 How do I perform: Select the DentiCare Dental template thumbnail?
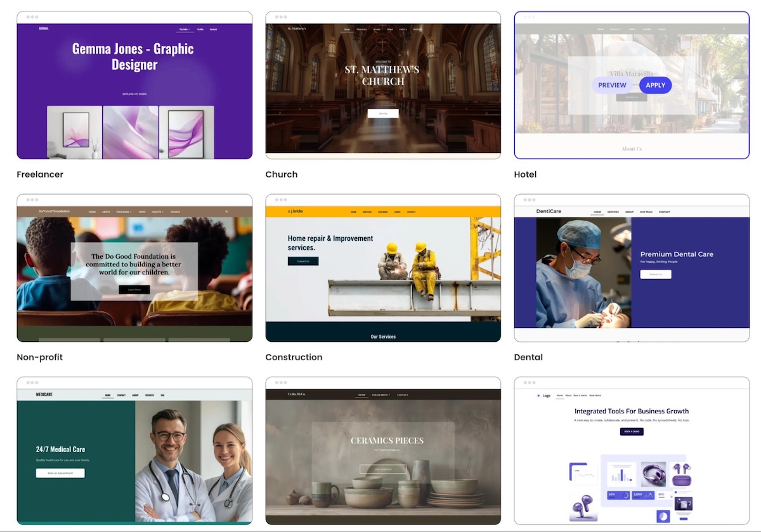(x=632, y=268)
